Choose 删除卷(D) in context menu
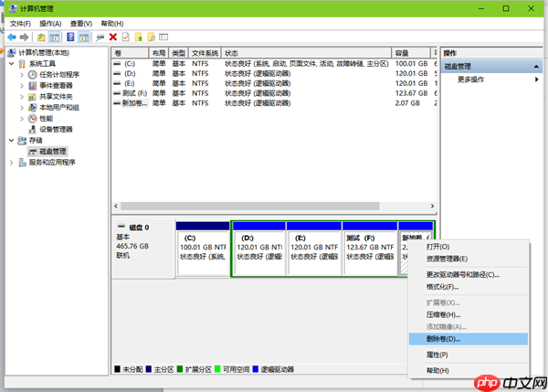548x392 pixels. (x=469, y=339)
